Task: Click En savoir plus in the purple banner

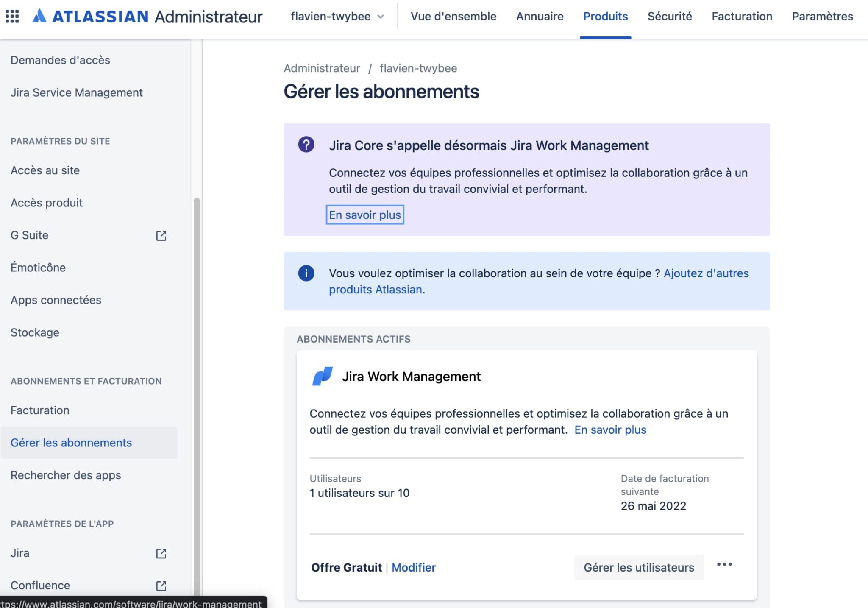Action: 364,215
